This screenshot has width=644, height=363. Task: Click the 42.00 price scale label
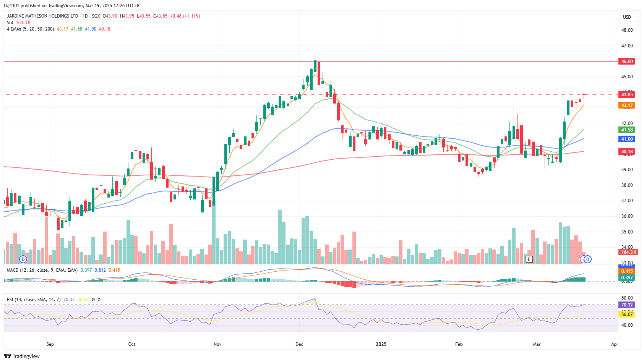tap(627, 123)
